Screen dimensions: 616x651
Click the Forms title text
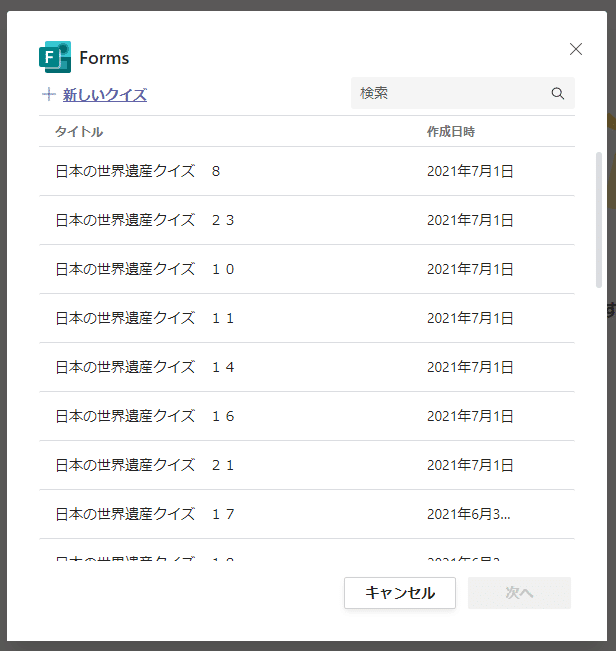click(104, 58)
